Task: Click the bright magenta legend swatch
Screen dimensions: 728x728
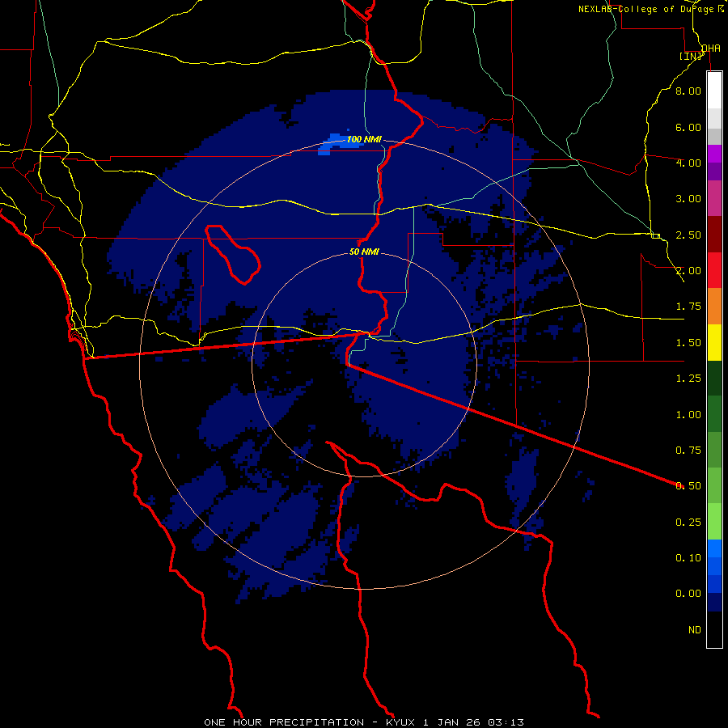Action: tap(714, 154)
